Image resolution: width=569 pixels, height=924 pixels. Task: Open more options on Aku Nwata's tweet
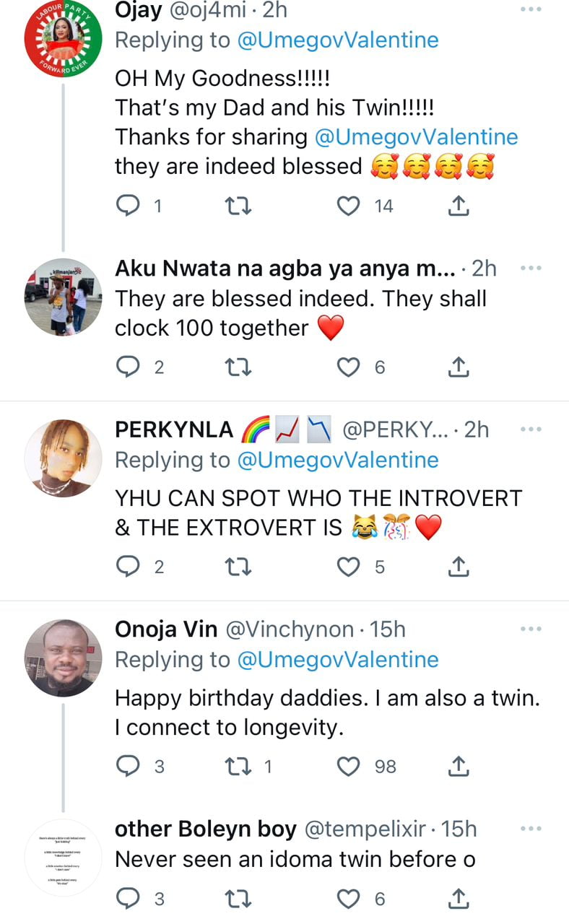tap(531, 269)
